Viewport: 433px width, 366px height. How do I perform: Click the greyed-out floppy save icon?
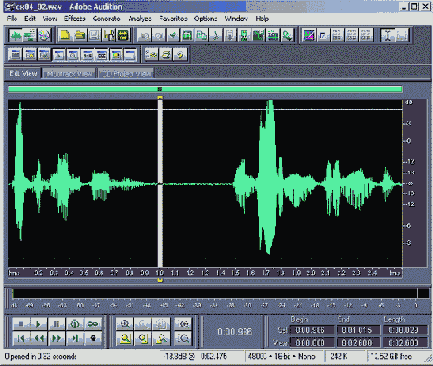94,35
